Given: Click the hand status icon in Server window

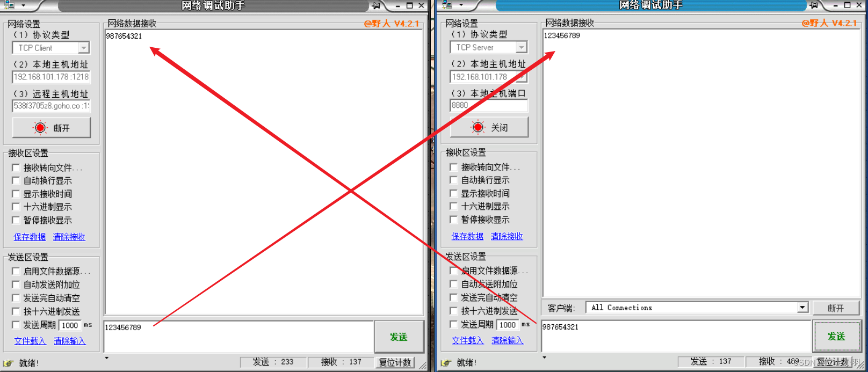Looking at the screenshot, I should [446, 362].
